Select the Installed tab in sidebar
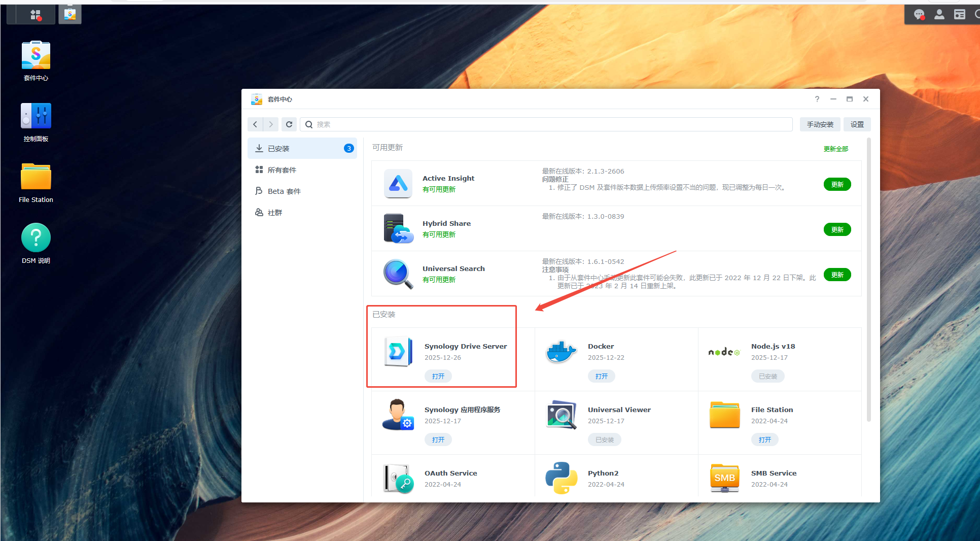This screenshot has height=541, width=980. coord(302,149)
